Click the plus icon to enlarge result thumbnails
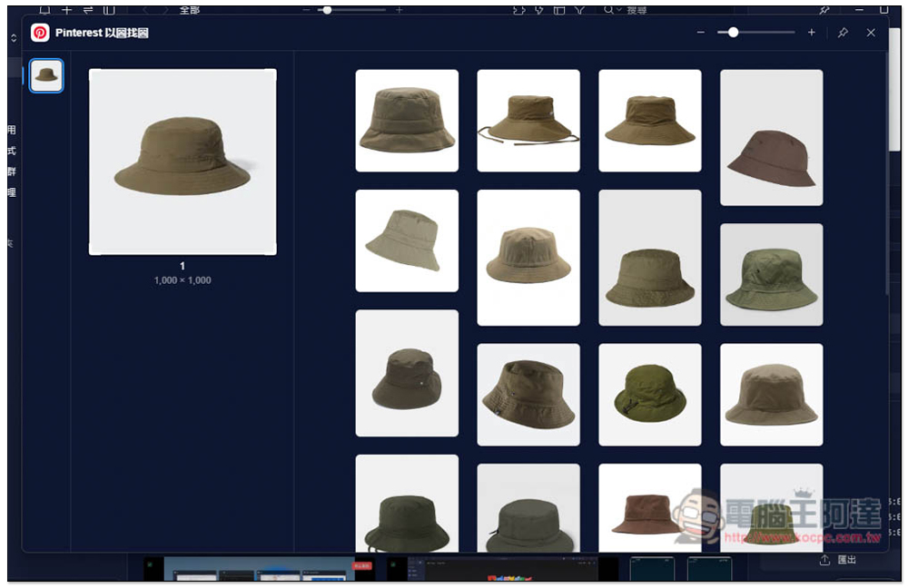This screenshot has width=908, height=588. pos(812,33)
